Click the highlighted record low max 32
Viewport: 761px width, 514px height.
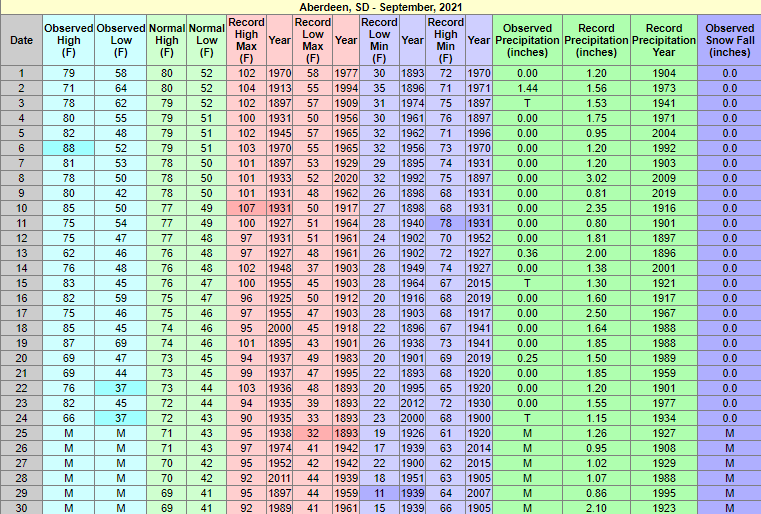click(x=313, y=434)
